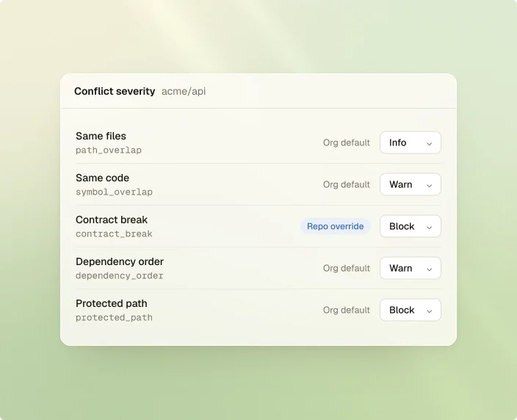The width and height of the screenshot is (517, 420).
Task: Click the acme/api repository name
Action: coord(184,91)
